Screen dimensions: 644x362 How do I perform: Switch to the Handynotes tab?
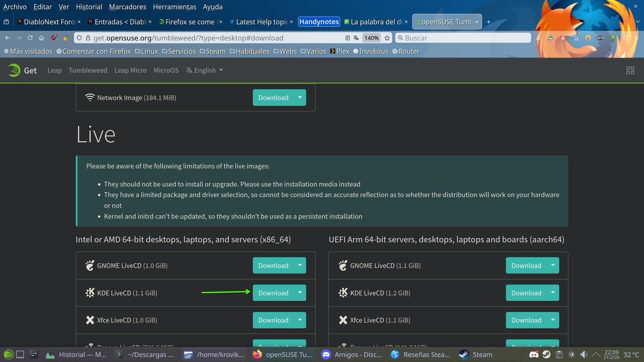(319, 22)
